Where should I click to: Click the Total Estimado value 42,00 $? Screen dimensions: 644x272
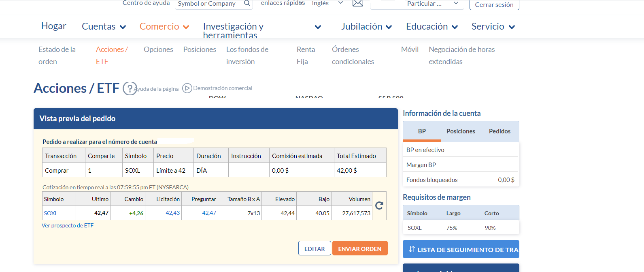tap(347, 171)
